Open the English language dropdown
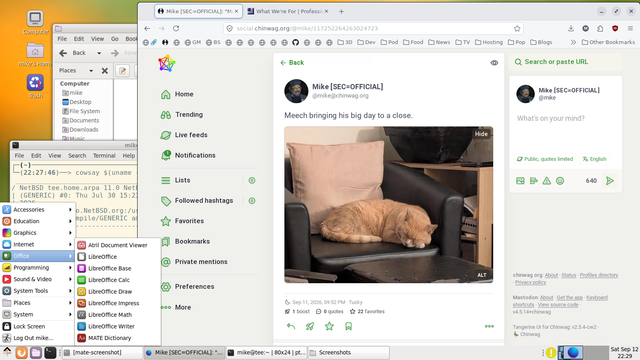The height and width of the screenshot is (360, 640). (x=594, y=159)
